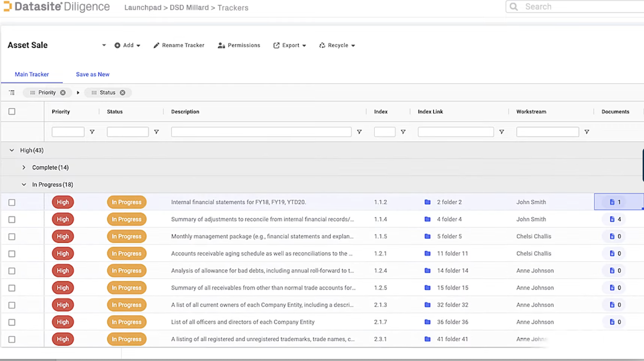This screenshot has height=361, width=644.
Task: Check the row for index 1.1.2
Action: pyautogui.click(x=12, y=203)
